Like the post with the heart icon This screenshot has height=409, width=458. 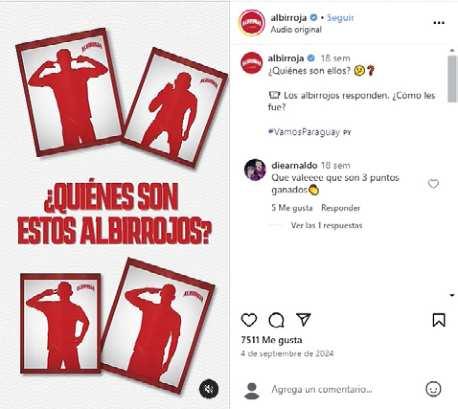click(249, 320)
